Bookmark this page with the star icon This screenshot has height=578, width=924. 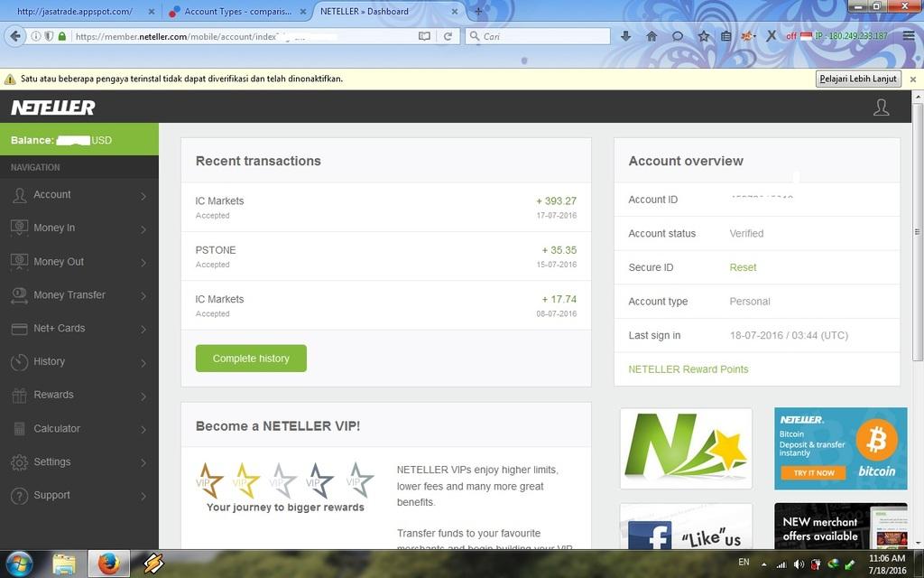click(704, 36)
